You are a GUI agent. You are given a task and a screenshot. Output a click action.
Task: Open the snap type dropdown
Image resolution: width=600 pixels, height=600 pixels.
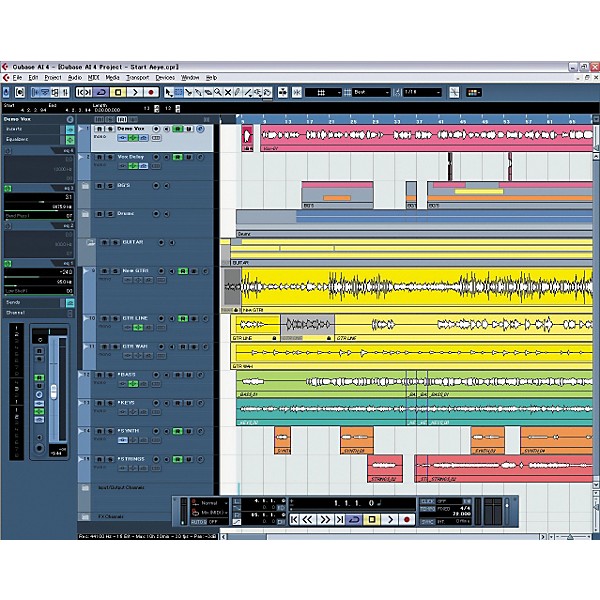point(323,92)
